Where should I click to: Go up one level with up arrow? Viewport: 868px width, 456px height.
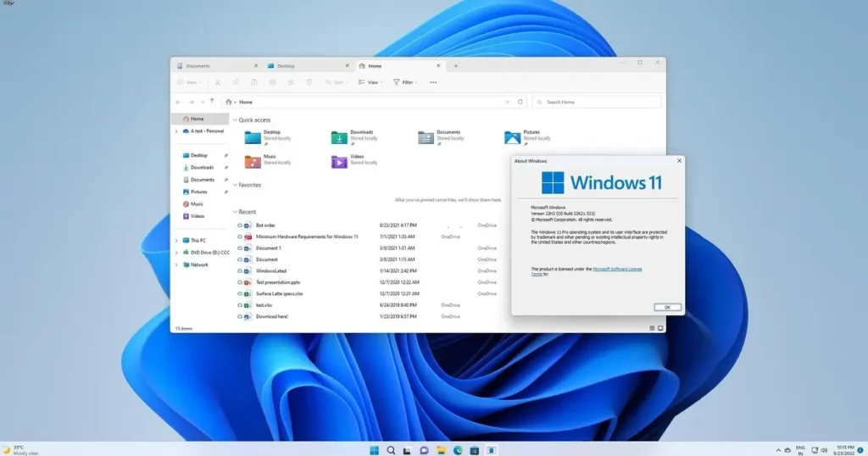(x=212, y=101)
